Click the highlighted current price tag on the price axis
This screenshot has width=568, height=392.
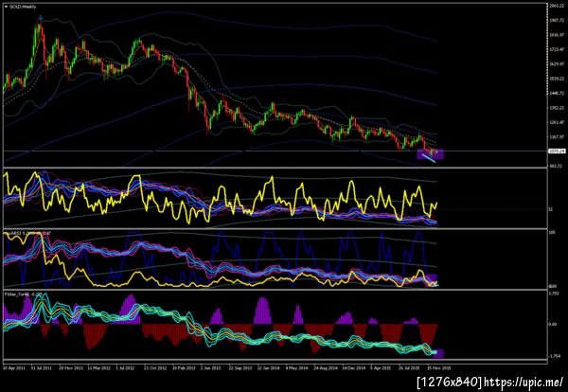pyautogui.click(x=558, y=151)
